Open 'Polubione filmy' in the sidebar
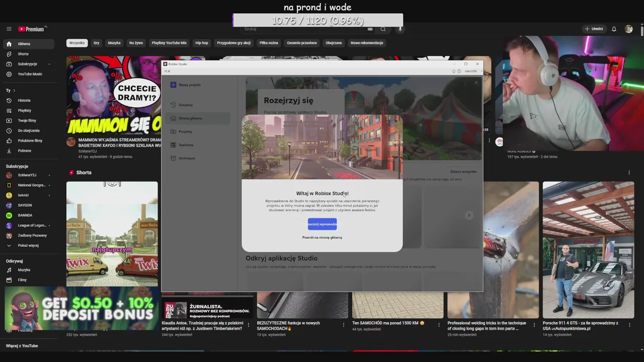The image size is (644, 362). (x=30, y=141)
